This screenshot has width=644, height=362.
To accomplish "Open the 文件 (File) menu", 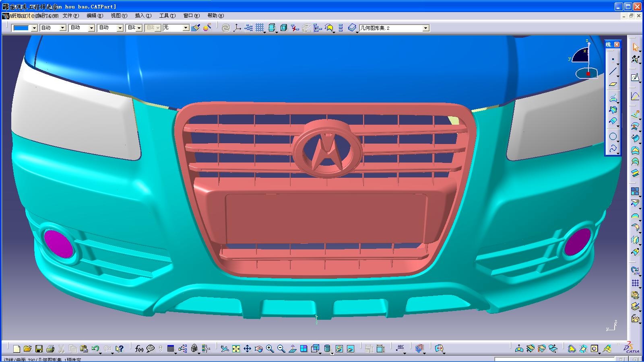I will tap(70, 16).
